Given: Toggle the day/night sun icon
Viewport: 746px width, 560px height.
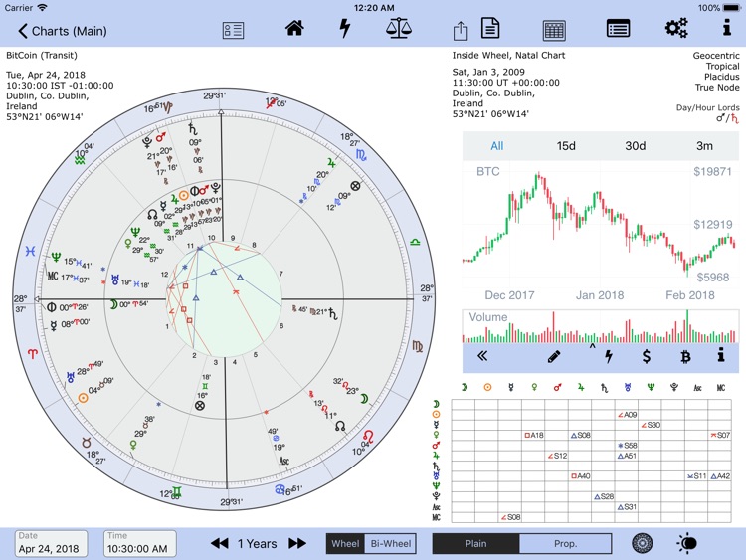Looking at the screenshot, I should point(687,543).
